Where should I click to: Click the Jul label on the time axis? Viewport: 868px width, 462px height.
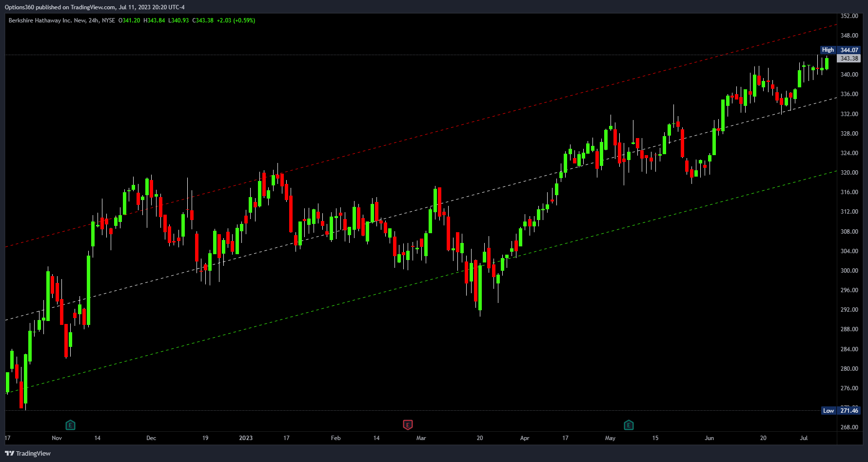(804, 438)
